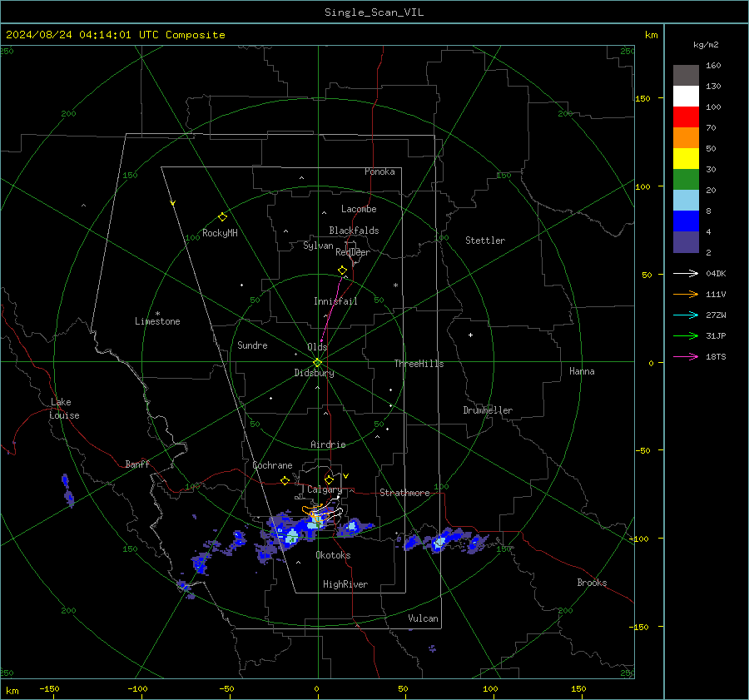
Task: Click the Hanna city label
Action: (x=582, y=371)
